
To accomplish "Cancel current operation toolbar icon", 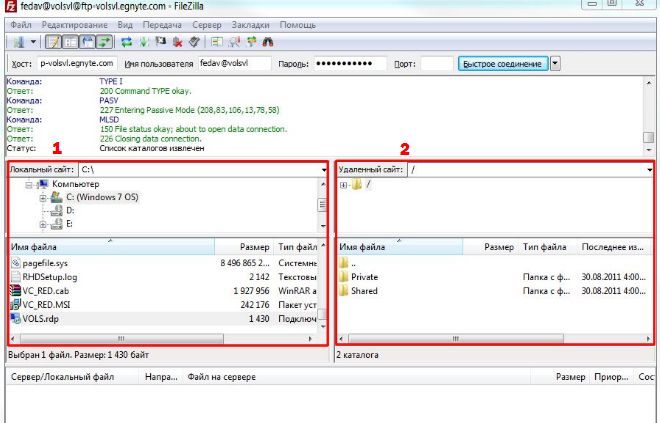I will [x=160, y=42].
